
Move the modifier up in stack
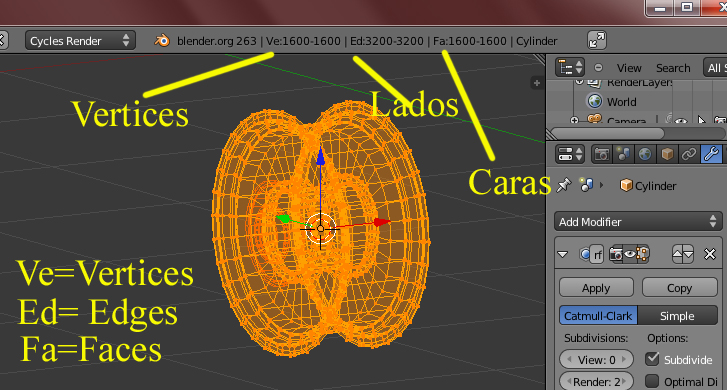tap(677, 254)
